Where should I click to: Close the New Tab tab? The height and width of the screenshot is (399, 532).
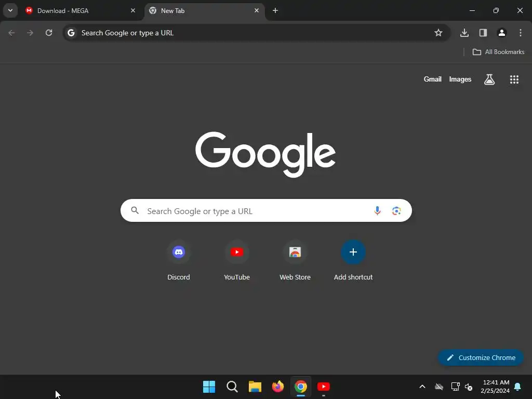[x=257, y=10]
